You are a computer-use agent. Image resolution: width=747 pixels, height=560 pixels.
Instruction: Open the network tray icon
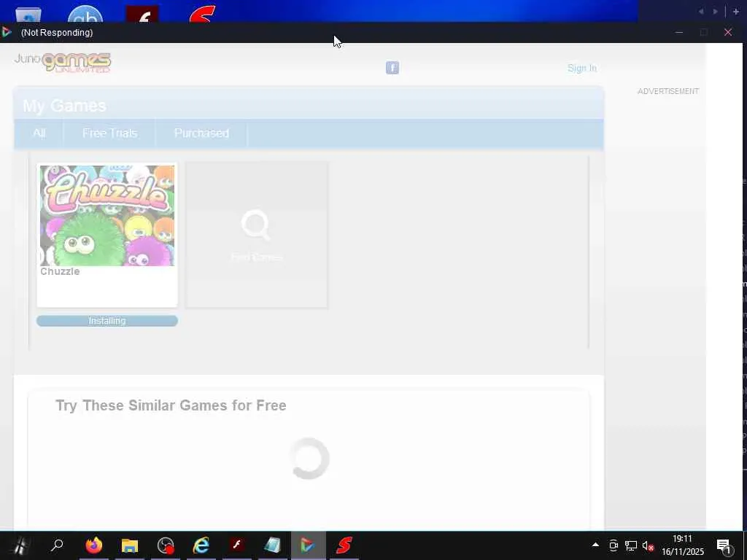(631, 545)
